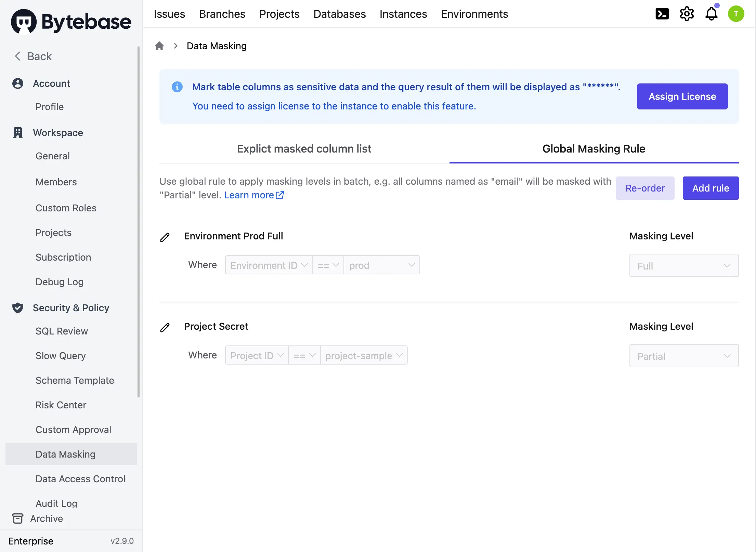The height and width of the screenshot is (552, 756).
Task: Edit the Project Secret rule pencil
Action: tap(165, 327)
